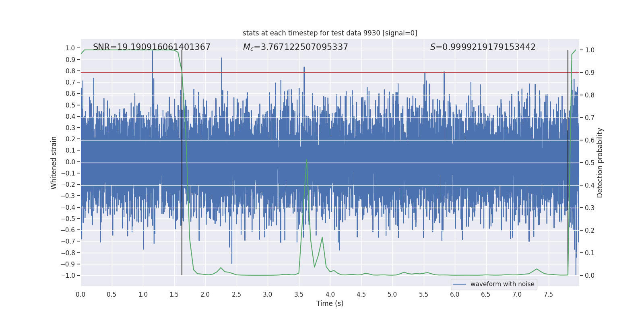
Task: Click the time axis tick label 0.5
Action: (111, 294)
